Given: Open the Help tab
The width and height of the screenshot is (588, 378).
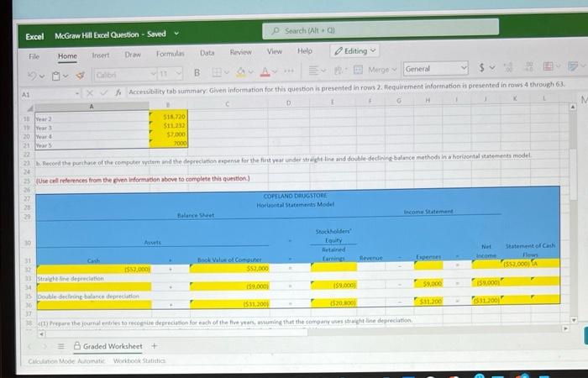Looking at the screenshot, I should (304, 51).
